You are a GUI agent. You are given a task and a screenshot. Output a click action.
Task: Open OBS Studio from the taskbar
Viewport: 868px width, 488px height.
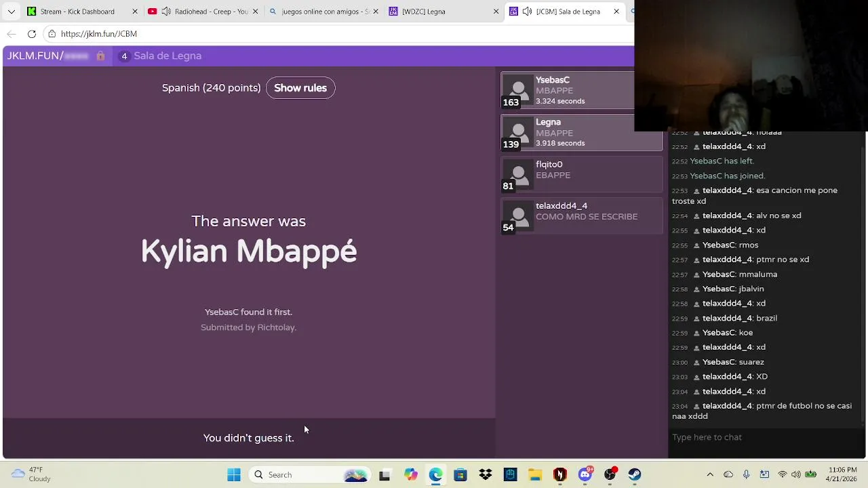(610, 474)
